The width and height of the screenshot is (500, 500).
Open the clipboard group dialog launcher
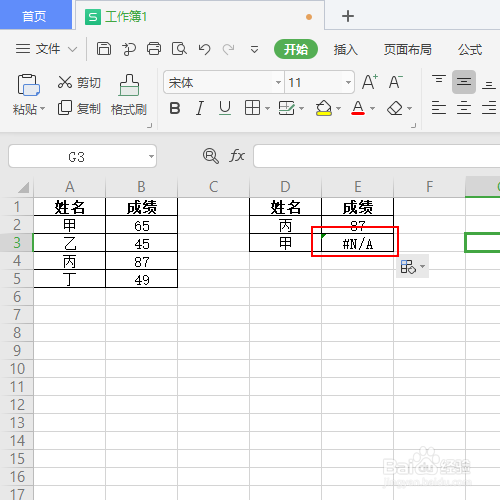click(150, 126)
